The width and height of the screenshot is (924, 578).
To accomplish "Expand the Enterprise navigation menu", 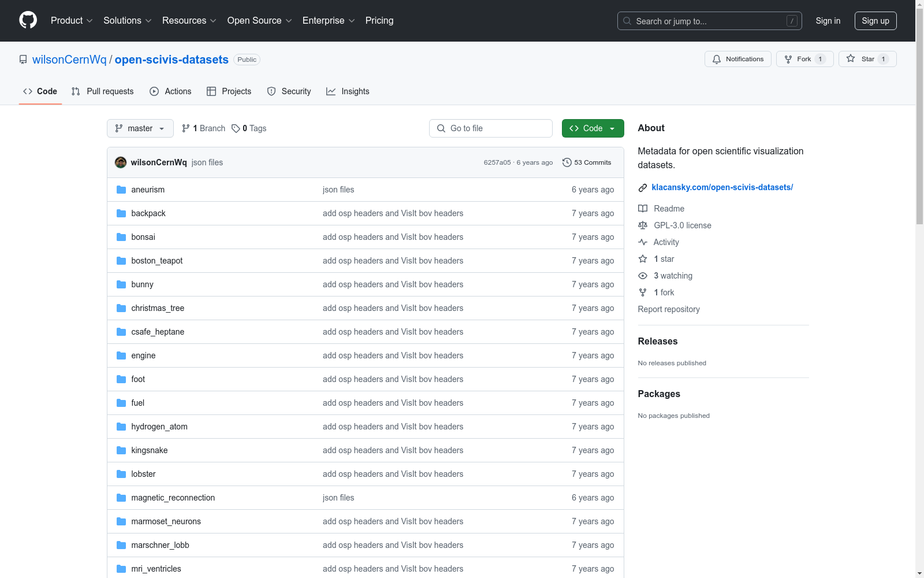I will click(329, 21).
